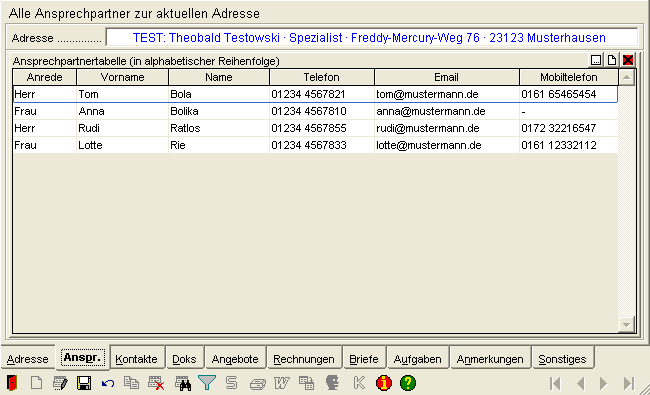This screenshot has width=650, height=395.
Task: Click the head silhouette icon
Action: tap(332, 383)
